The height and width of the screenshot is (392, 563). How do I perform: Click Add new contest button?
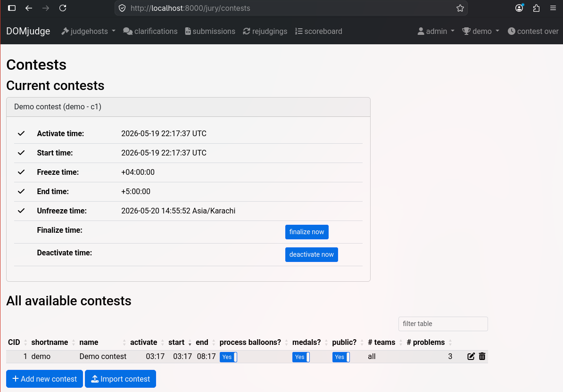point(44,379)
